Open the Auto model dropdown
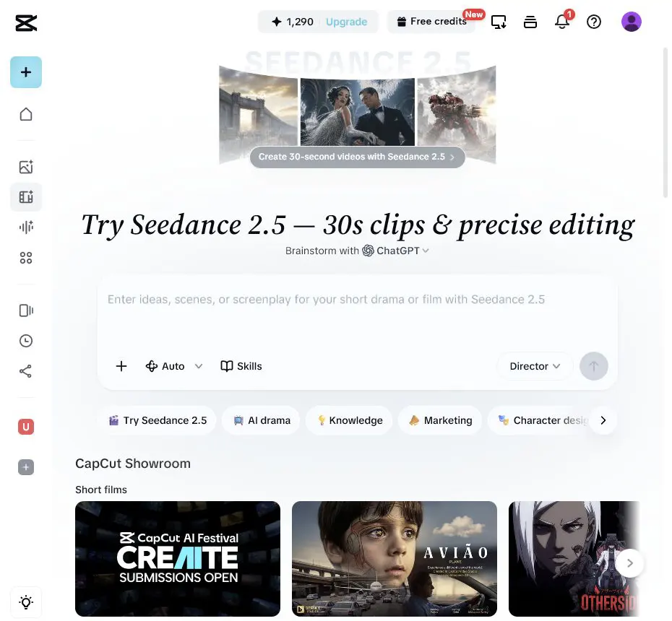 pos(173,366)
